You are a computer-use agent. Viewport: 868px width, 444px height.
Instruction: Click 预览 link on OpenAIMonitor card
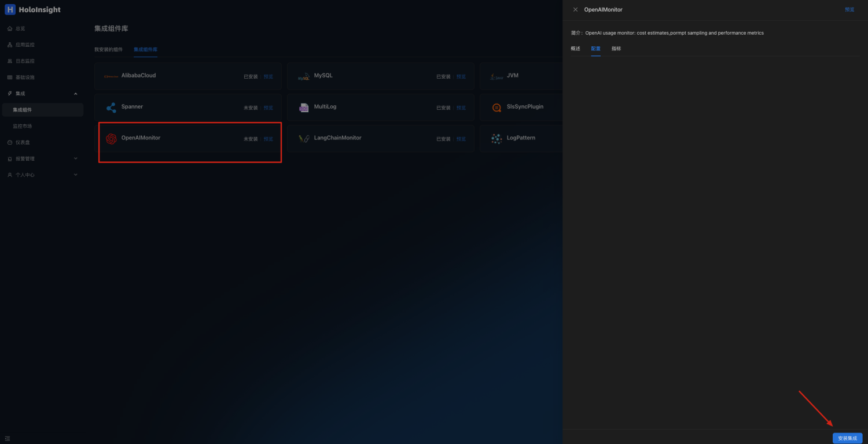click(x=269, y=139)
